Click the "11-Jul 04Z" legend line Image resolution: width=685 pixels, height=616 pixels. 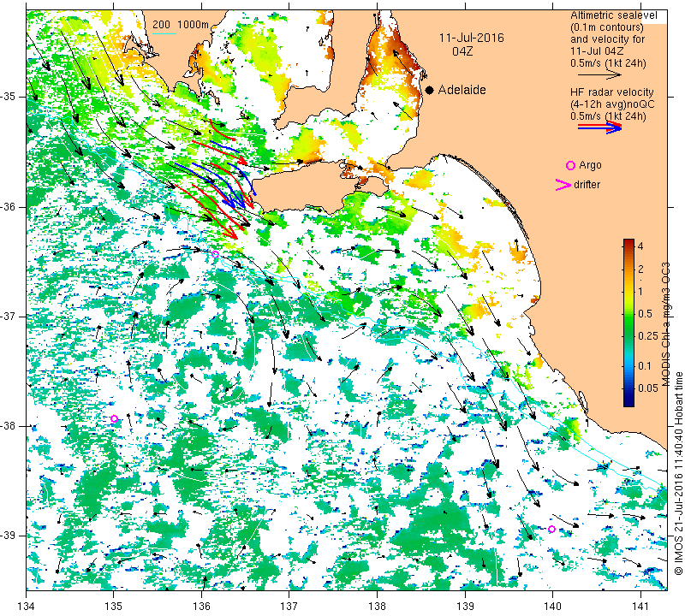click(597, 51)
